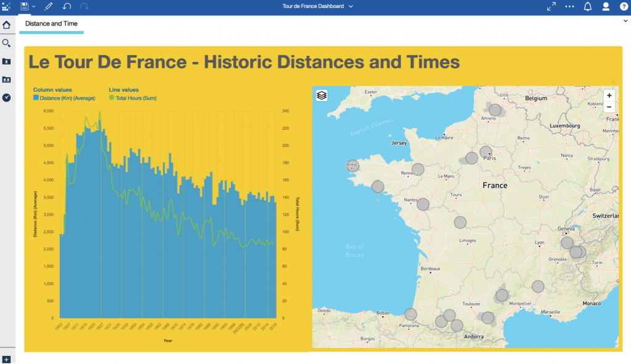Click the 1903 year label on x-axis
The width and height of the screenshot is (631, 364).
tap(59, 326)
